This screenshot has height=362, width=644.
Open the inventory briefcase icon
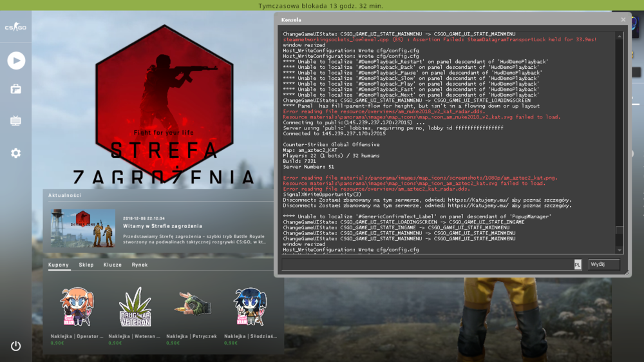pyautogui.click(x=15, y=89)
